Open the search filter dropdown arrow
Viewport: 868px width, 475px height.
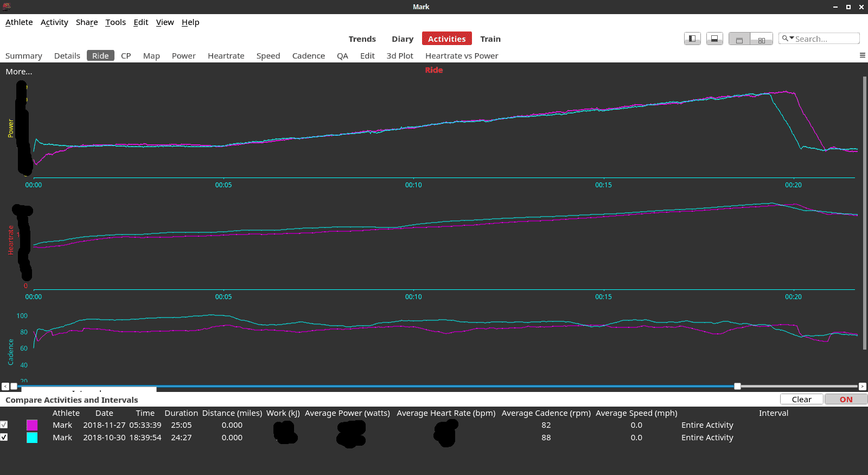792,38
